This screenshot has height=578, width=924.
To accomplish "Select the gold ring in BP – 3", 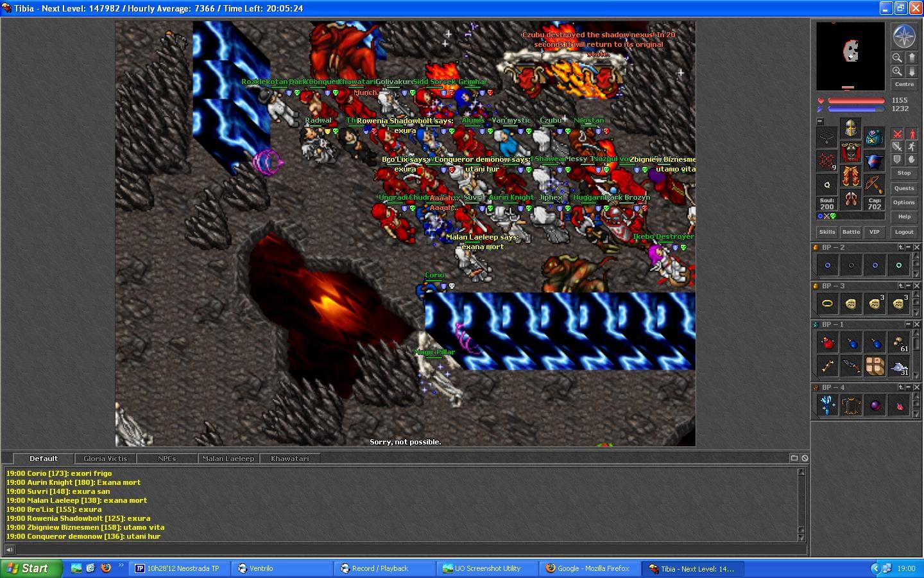I will [x=828, y=303].
